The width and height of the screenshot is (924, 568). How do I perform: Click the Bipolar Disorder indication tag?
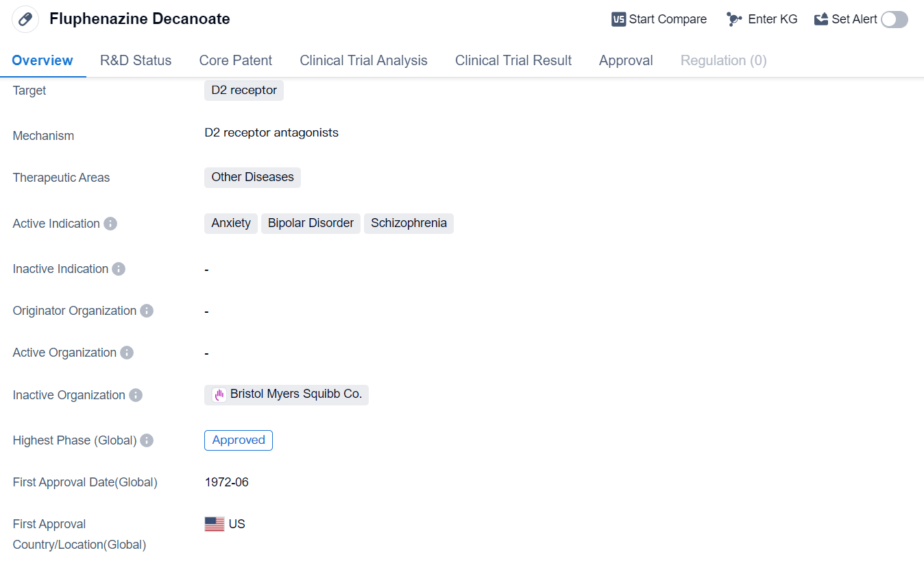(311, 224)
